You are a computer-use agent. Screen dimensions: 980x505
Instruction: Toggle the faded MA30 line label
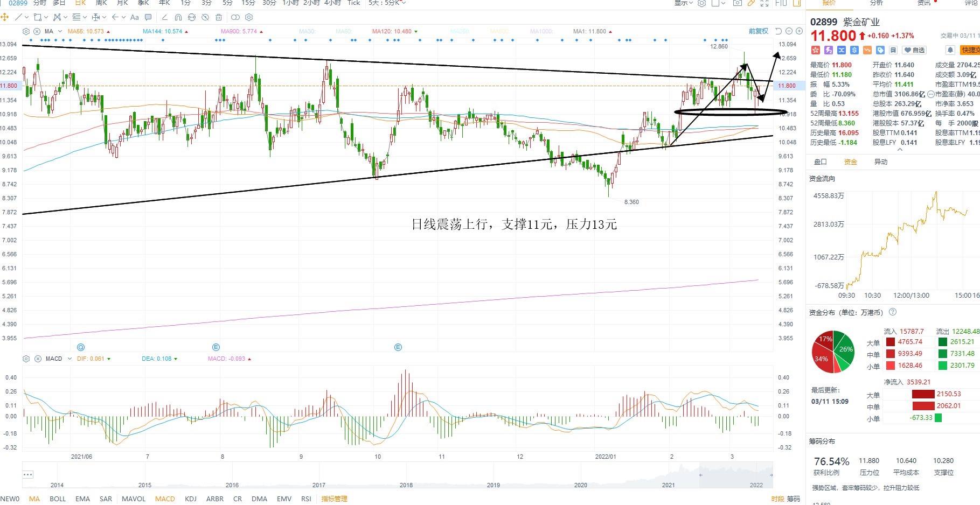click(307, 31)
